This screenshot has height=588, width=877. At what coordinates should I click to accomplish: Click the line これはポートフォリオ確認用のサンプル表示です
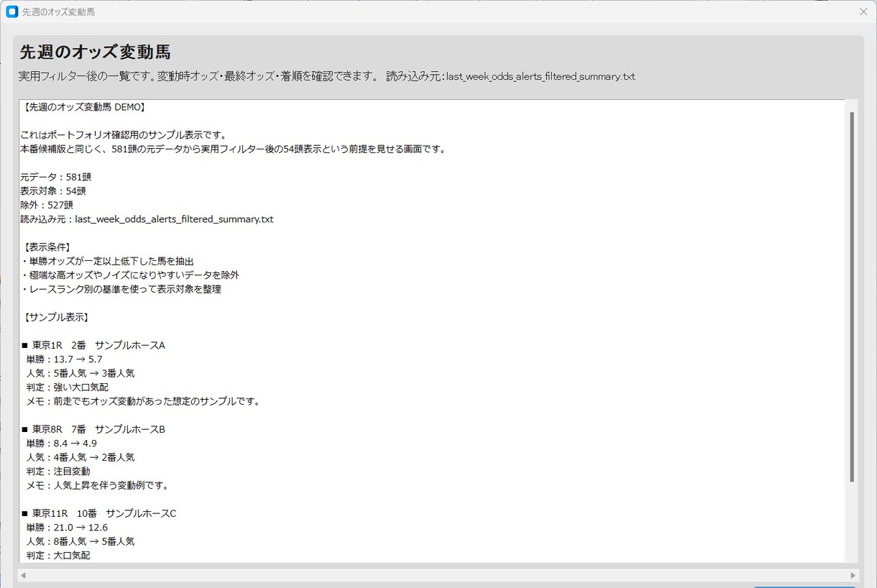point(124,135)
